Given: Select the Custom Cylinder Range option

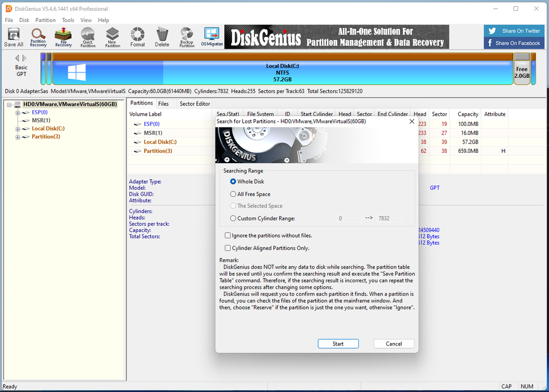Looking at the screenshot, I should (x=233, y=219).
